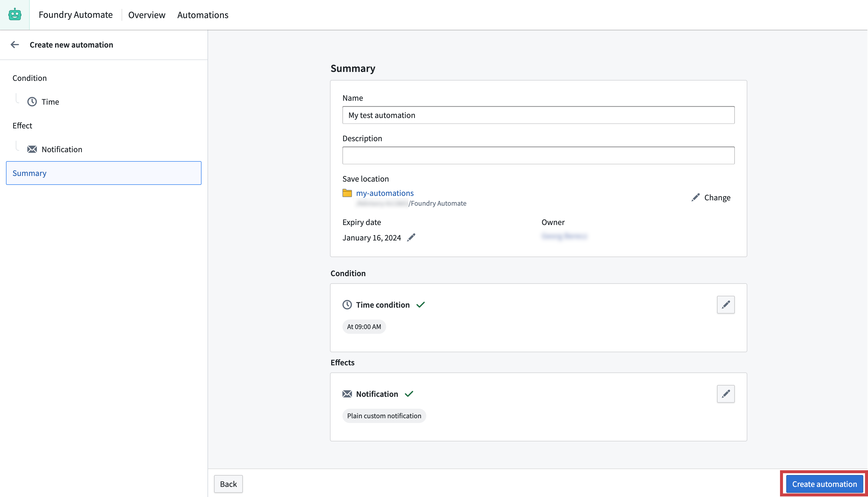Expand the Effect section in left panel

click(x=22, y=125)
